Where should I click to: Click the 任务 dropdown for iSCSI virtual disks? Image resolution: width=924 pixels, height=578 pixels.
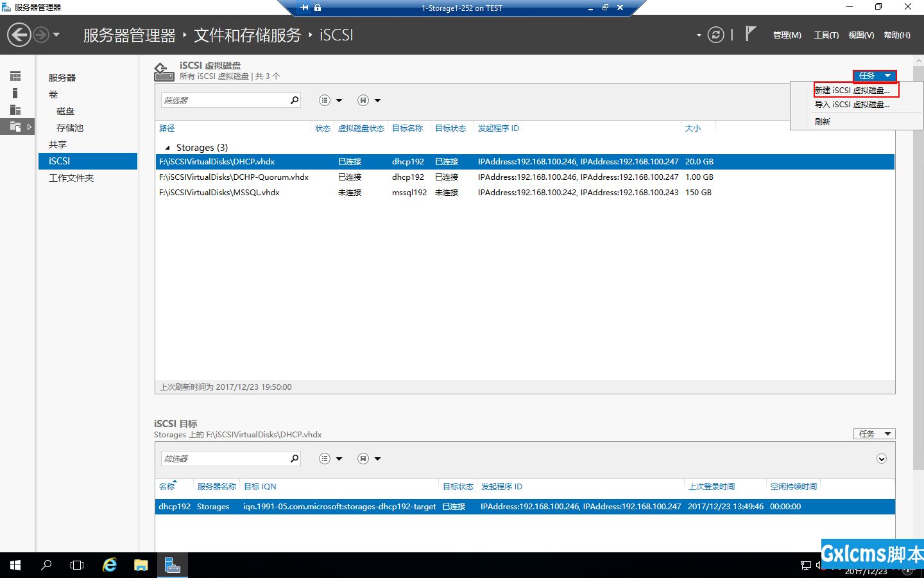click(875, 76)
